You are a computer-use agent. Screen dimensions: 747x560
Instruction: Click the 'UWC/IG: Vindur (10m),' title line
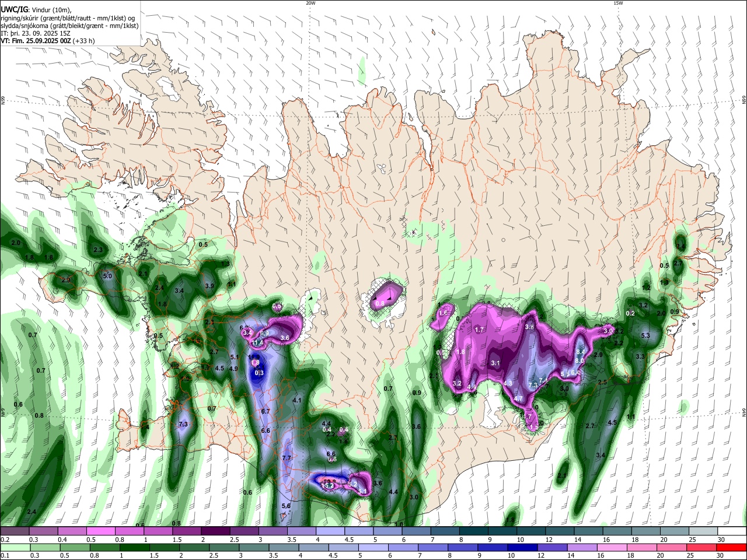point(36,9)
